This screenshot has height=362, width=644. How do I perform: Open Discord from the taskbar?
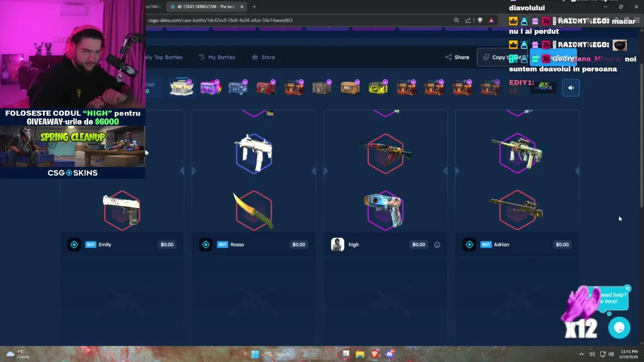[389, 354]
